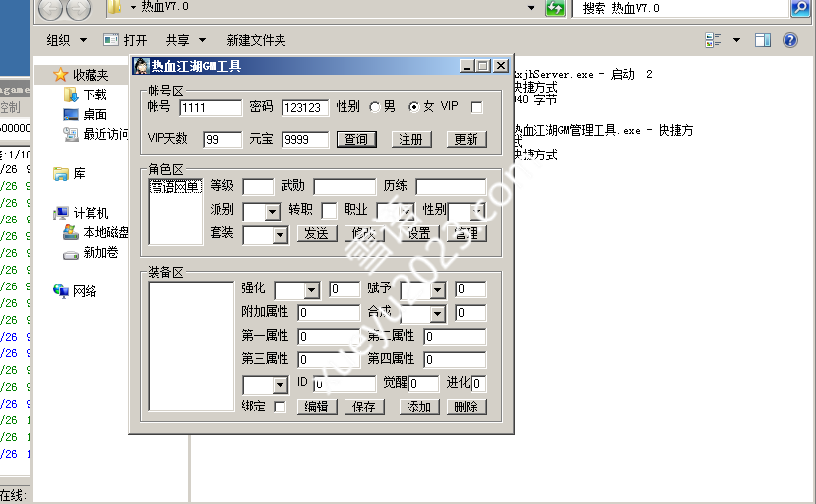Click the 热血江湖GM工具 title bar icon

[x=141, y=66]
